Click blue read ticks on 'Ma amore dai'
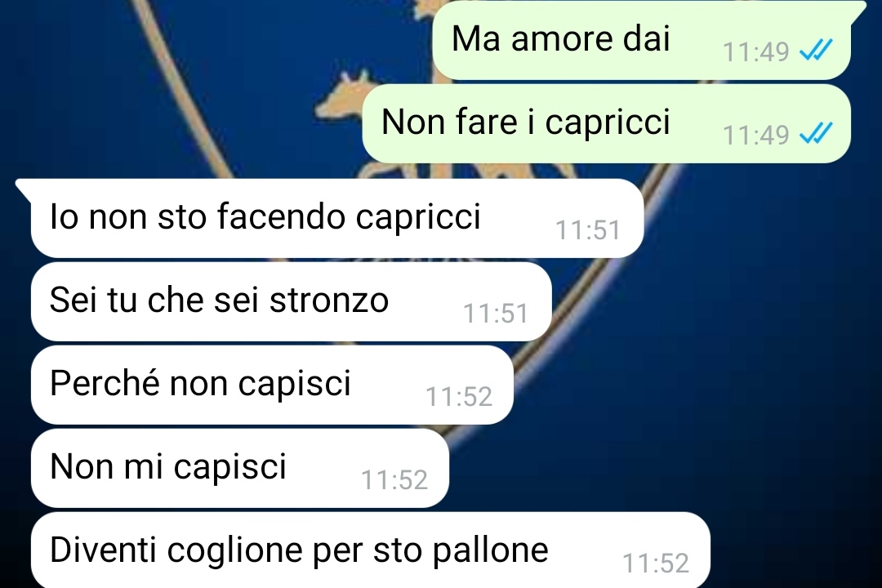The width and height of the screenshot is (882, 588). coord(816,51)
